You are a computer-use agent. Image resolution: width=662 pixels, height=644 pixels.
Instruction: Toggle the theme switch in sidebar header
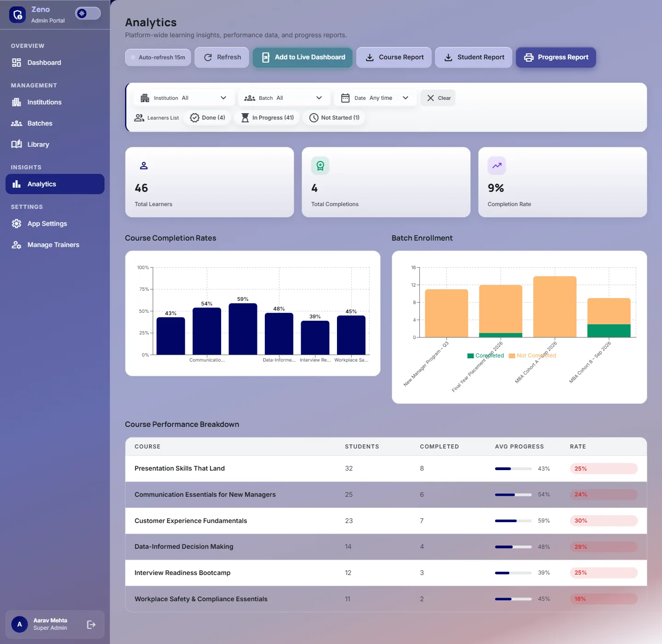click(x=88, y=13)
